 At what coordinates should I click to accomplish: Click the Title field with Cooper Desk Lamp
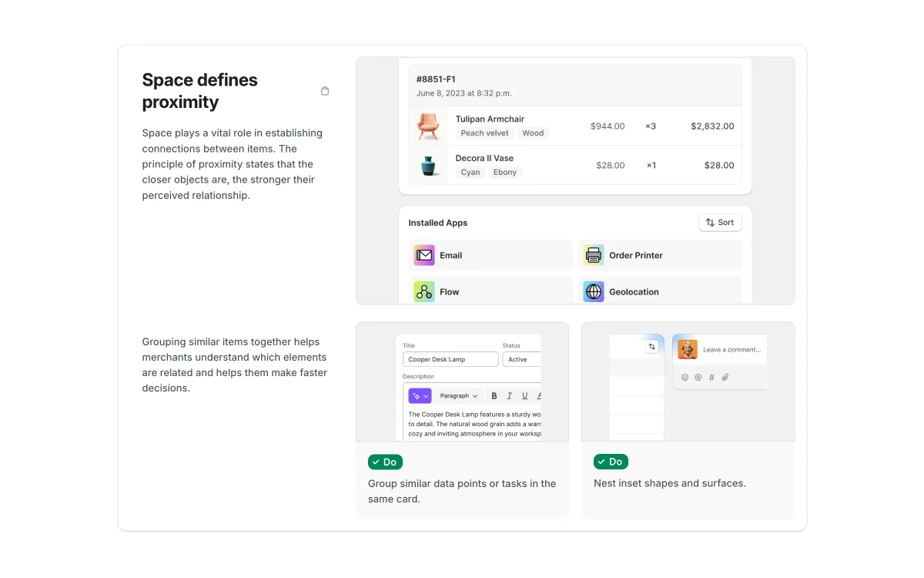point(450,359)
